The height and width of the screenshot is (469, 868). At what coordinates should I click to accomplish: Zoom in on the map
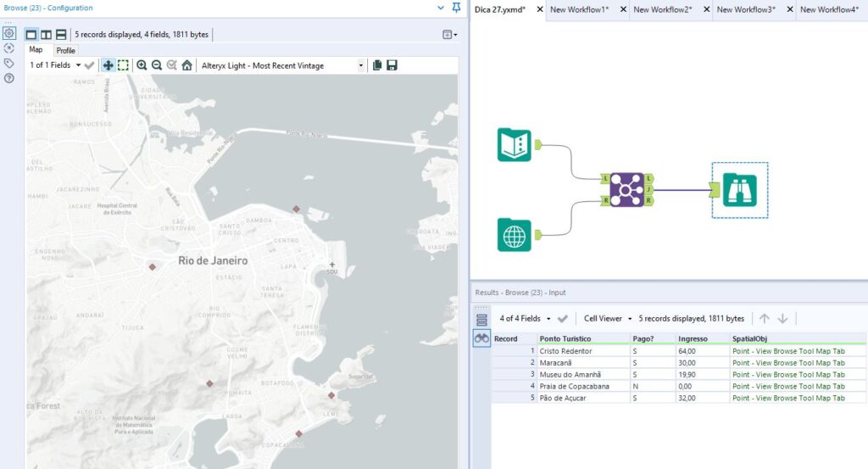142,65
